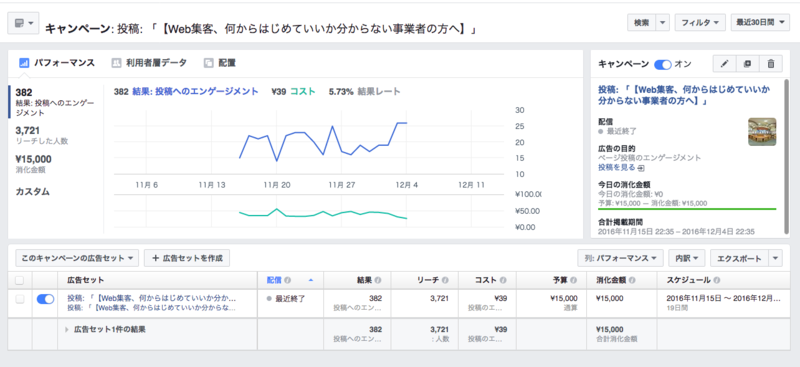The height and width of the screenshot is (367, 800).
Task: Open the arrow dropdown beside エクスポート
Action: (x=775, y=258)
